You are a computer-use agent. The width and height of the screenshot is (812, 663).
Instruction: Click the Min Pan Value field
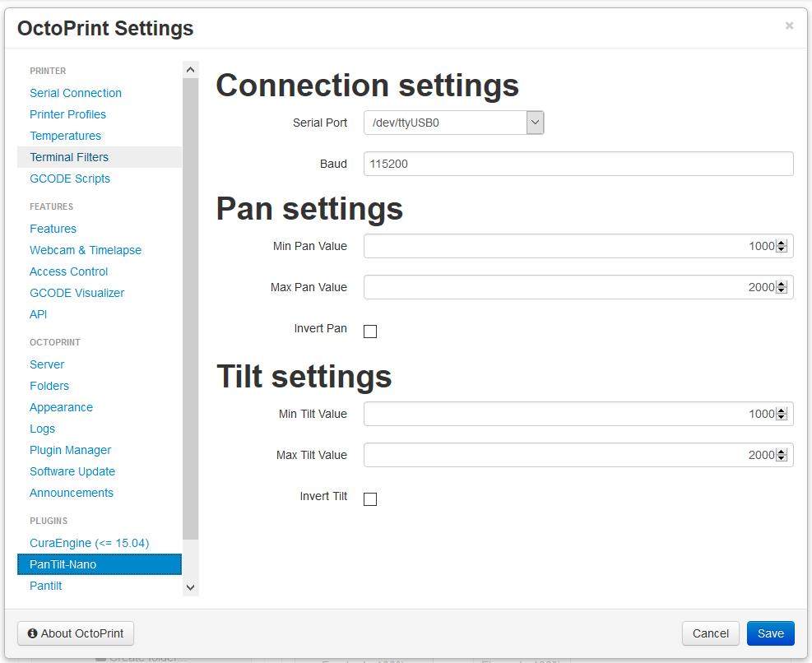click(578, 246)
